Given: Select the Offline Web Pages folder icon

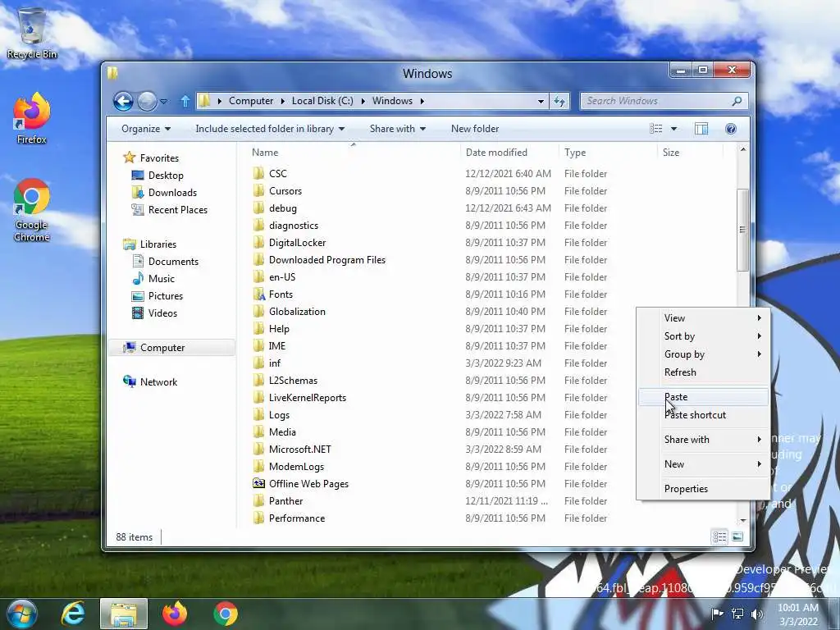Looking at the screenshot, I should pos(258,484).
